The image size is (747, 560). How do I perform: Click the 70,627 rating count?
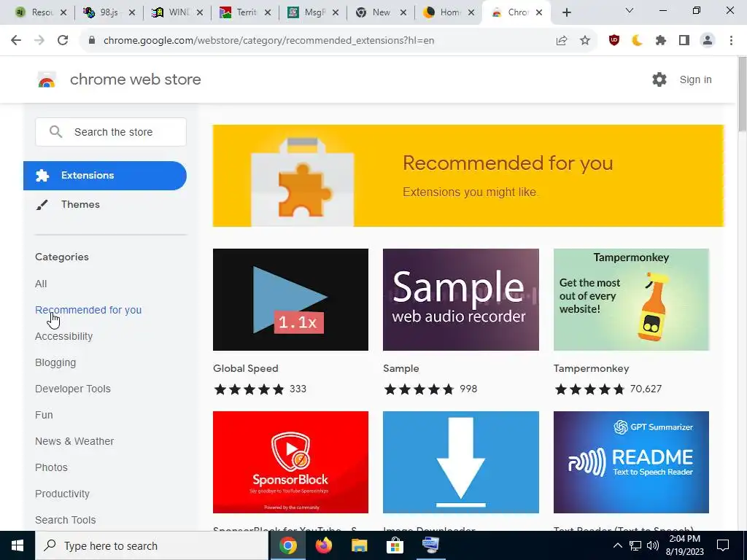pos(646,389)
